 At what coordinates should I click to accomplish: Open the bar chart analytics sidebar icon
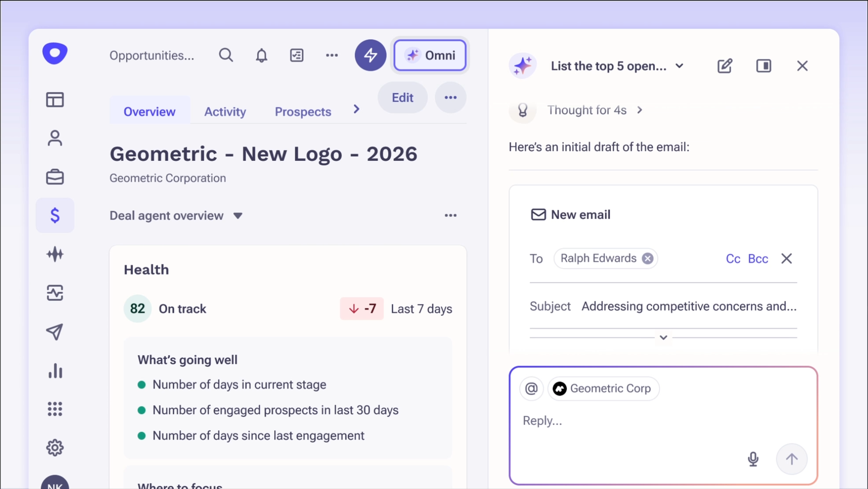click(55, 371)
